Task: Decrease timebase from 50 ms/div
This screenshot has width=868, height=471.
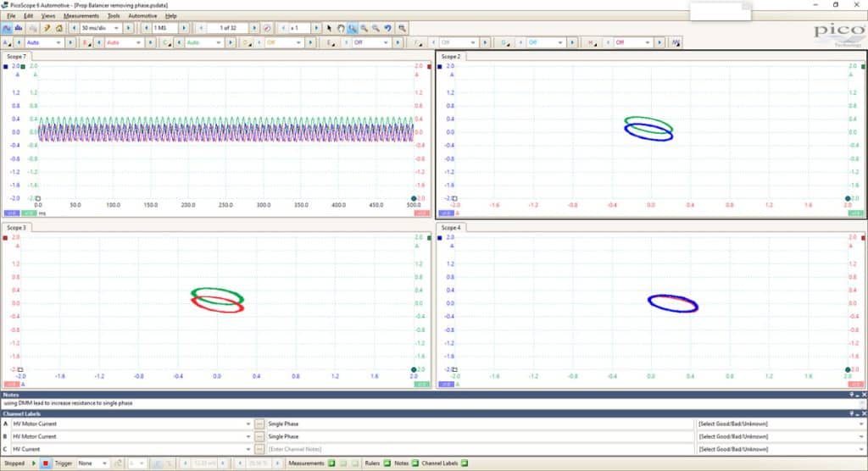Action: pyautogui.click(x=75, y=28)
